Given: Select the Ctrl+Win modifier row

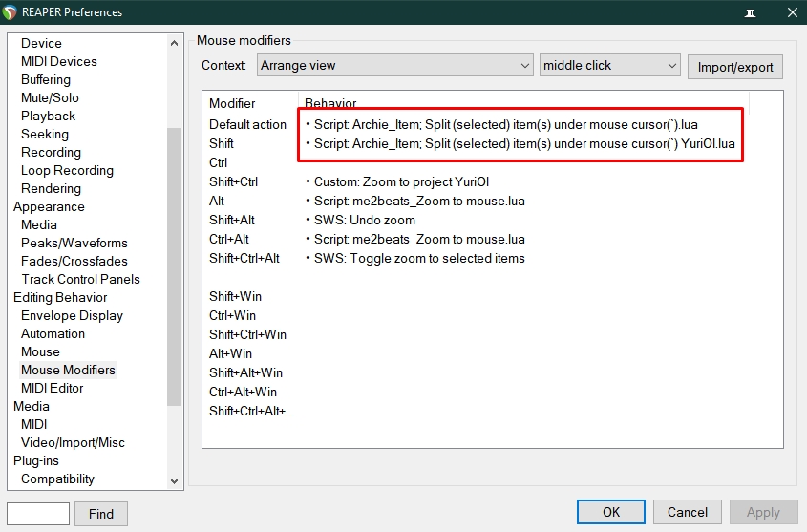Looking at the screenshot, I should coord(493,315).
